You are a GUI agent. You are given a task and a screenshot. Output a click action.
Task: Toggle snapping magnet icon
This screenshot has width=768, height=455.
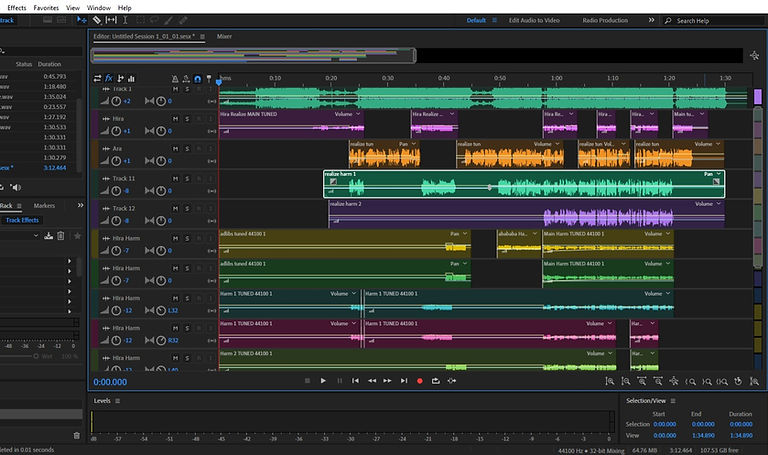(197, 78)
